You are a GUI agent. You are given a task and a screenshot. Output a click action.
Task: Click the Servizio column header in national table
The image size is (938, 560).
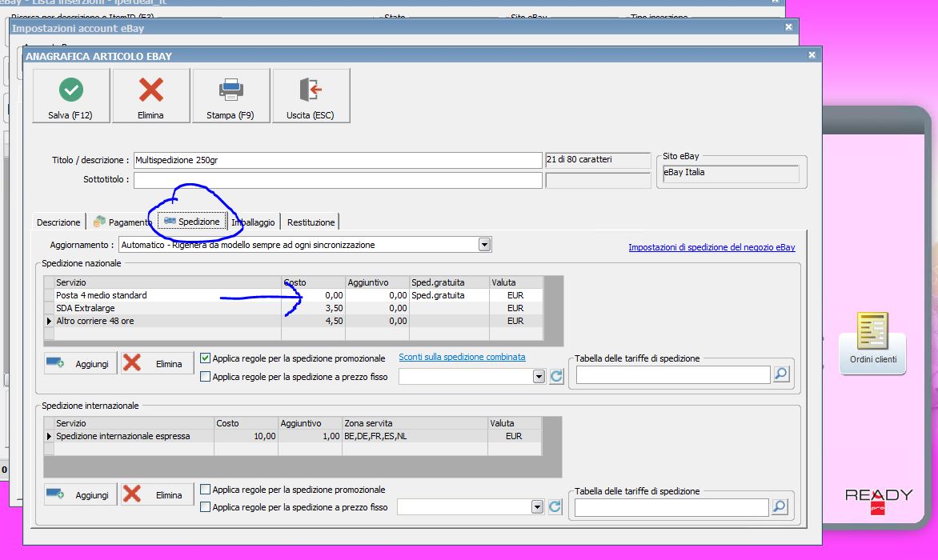pos(167,282)
